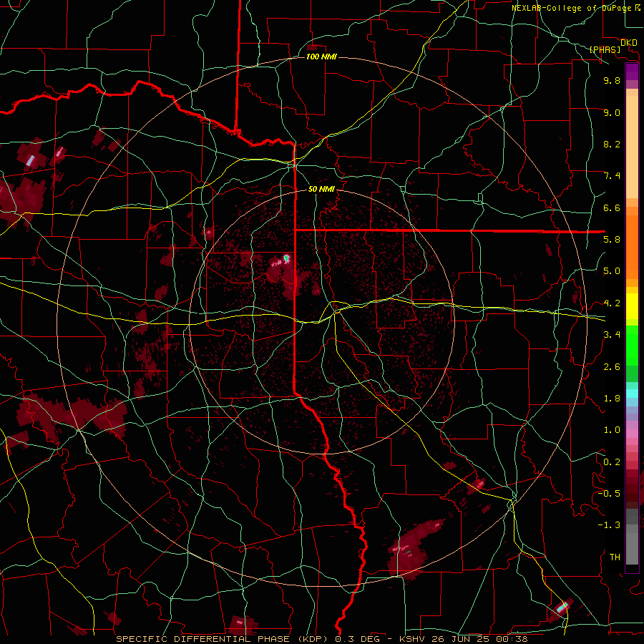The image size is (644, 644).
Task: Click the 2.6 scale value
Action: tap(612, 367)
